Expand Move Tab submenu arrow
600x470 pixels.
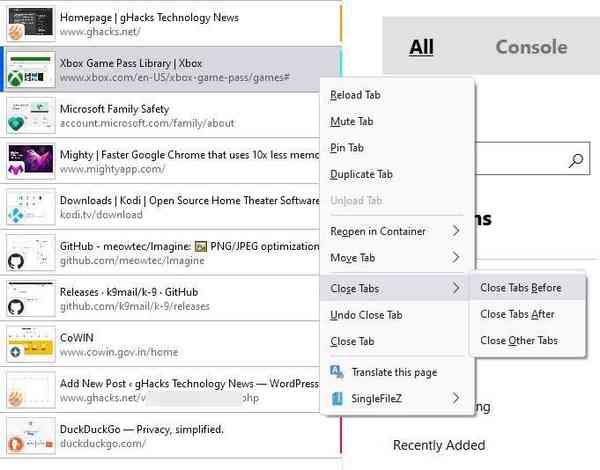click(x=456, y=257)
